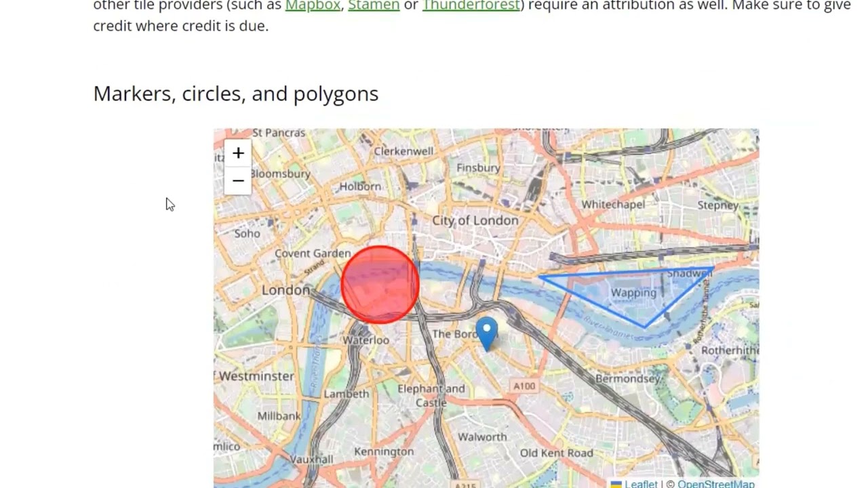The width and height of the screenshot is (868, 488).
Task: Click the Old Kent Road map label
Action: click(556, 453)
